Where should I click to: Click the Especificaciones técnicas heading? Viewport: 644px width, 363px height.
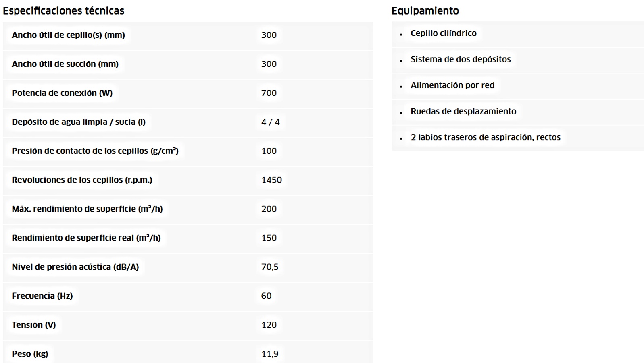(x=64, y=11)
